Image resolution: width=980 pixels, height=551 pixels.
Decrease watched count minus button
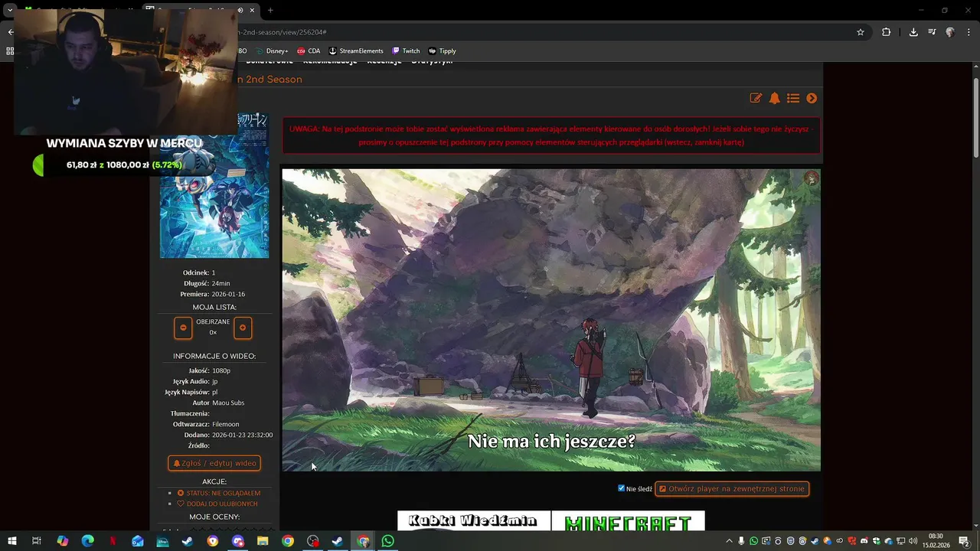tap(183, 328)
